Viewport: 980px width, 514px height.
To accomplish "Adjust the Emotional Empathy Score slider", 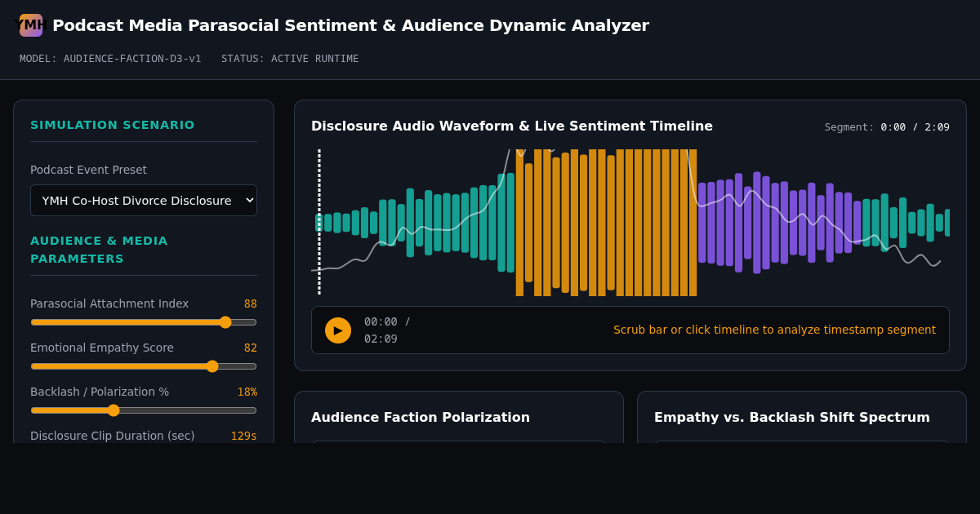I will point(144,366).
